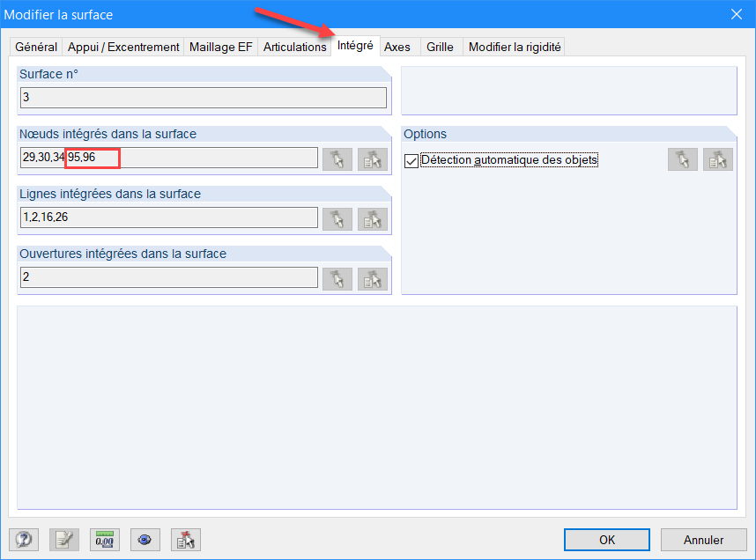Screen dimensions: 756x560
Task: Open line selection list for integrated lines
Action: pyautogui.click(x=372, y=218)
